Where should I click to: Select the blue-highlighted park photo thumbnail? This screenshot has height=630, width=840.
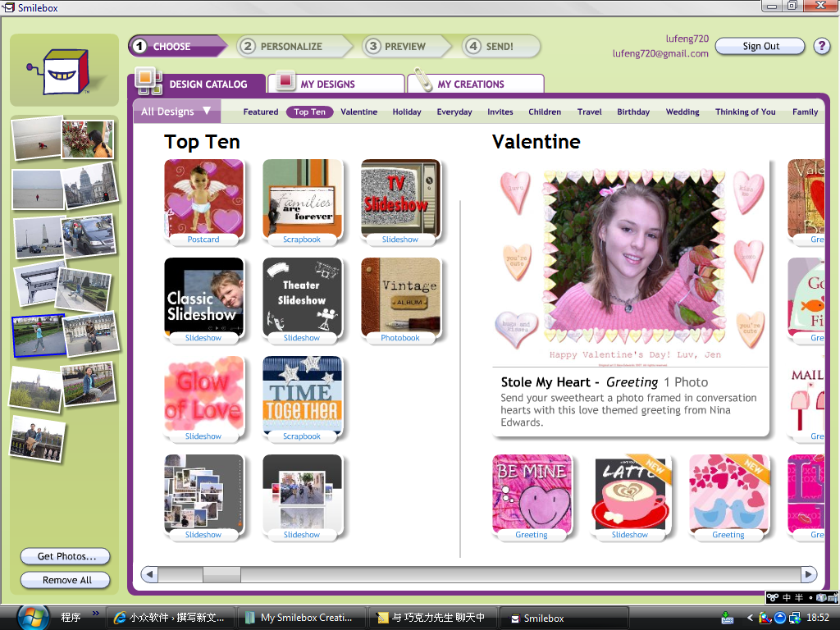[39, 336]
